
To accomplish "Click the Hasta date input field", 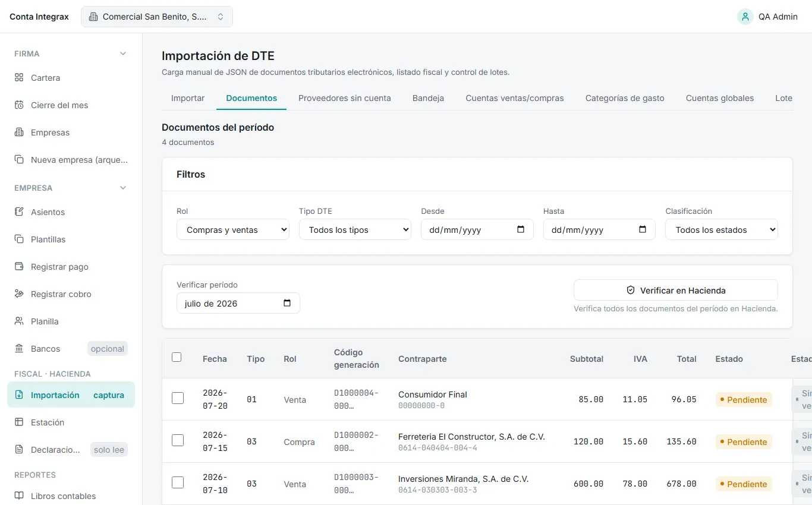I will click(599, 229).
